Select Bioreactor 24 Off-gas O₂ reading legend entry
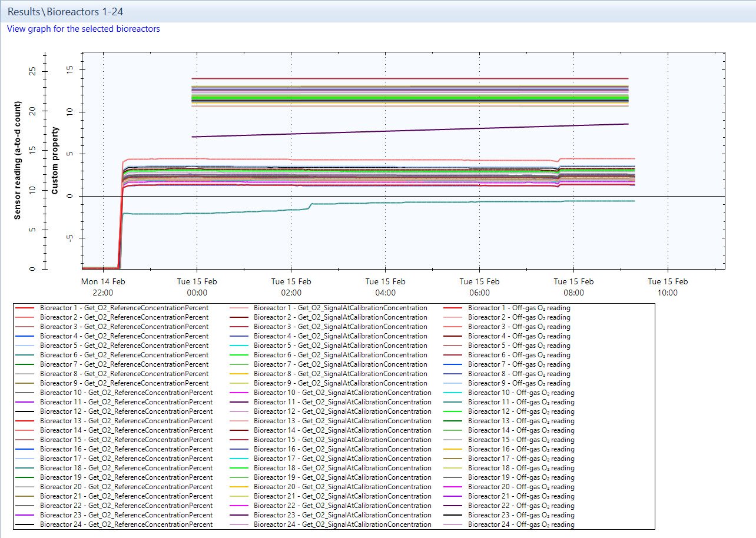756x538 pixels. click(521, 524)
